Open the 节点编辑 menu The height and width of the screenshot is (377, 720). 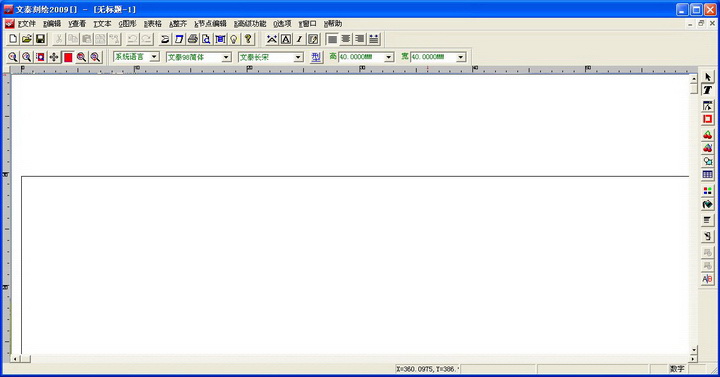tap(210, 23)
